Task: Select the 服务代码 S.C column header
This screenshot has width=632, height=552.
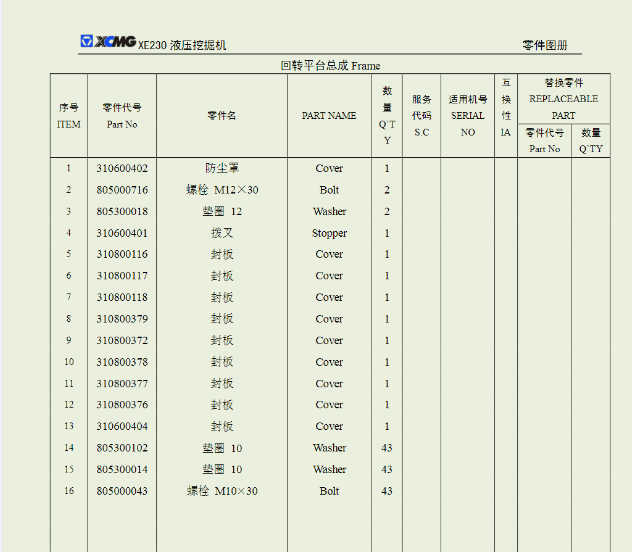Action: coord(421,116)
